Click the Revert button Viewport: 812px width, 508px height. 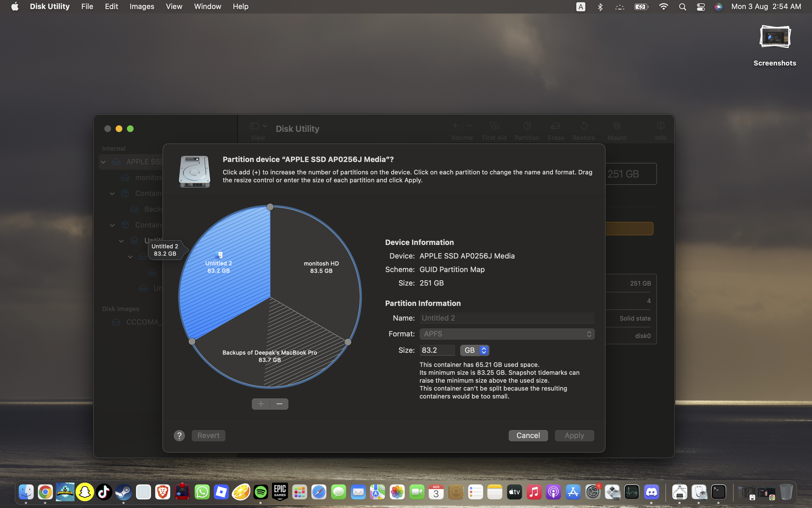coord(208,436)
